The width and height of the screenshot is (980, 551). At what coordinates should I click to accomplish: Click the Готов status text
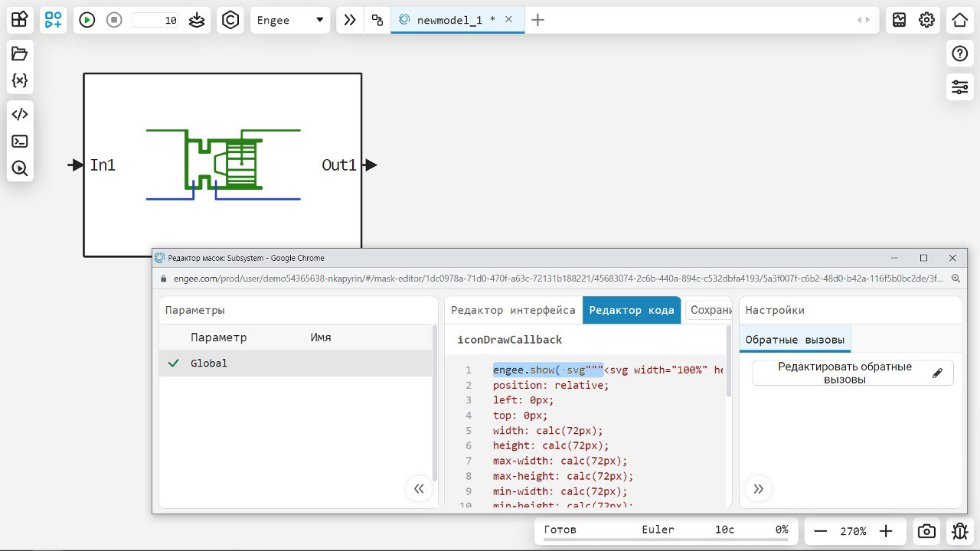click(560, 530)
